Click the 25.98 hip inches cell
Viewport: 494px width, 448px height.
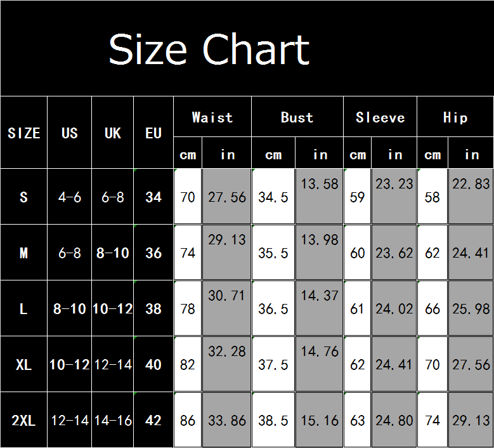pos(471,309)
